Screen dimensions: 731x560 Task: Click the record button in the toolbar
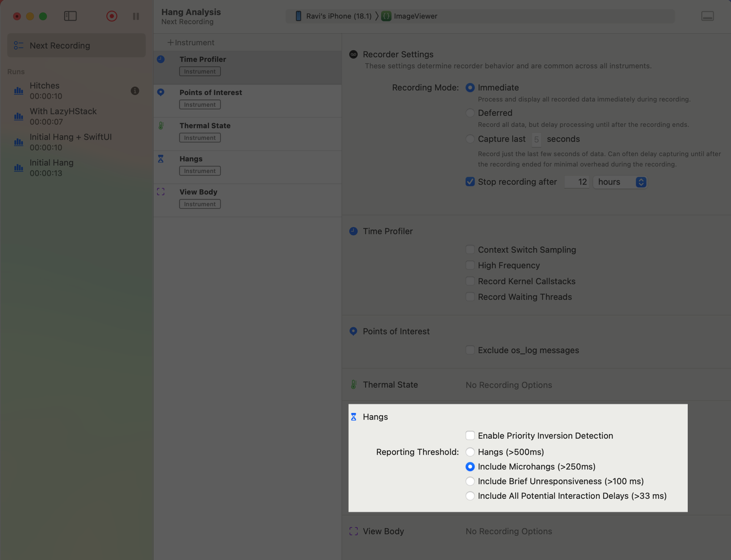[x=111, y=16]
